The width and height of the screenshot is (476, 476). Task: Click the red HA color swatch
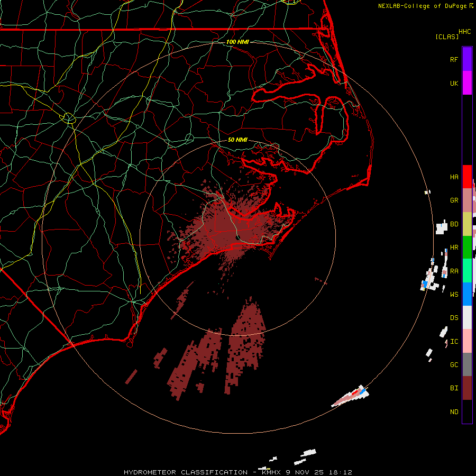467,177
